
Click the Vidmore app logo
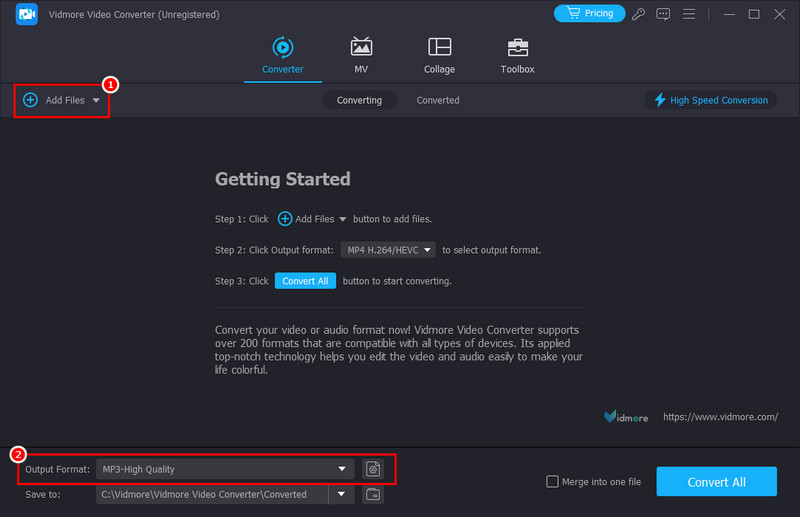(27, 14)
